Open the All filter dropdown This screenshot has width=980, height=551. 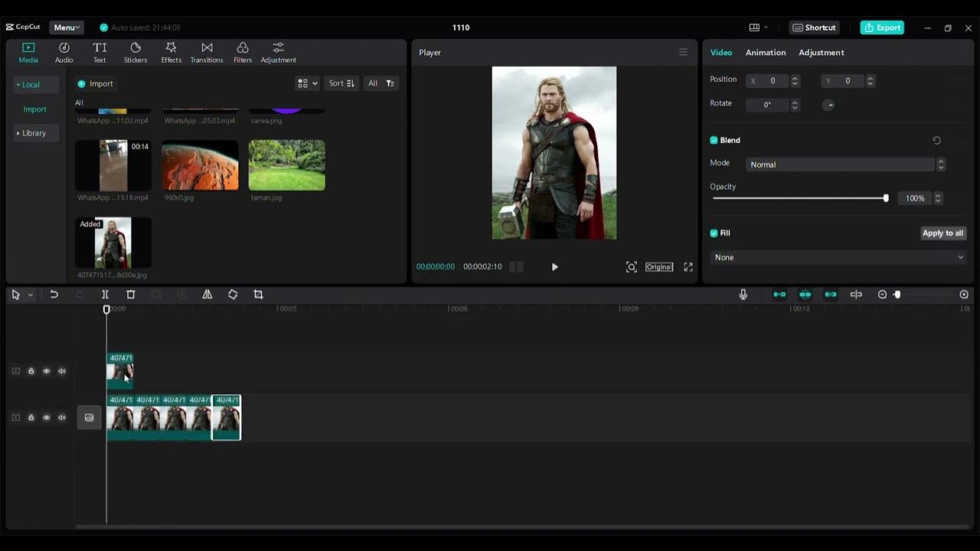coord(381,83)
